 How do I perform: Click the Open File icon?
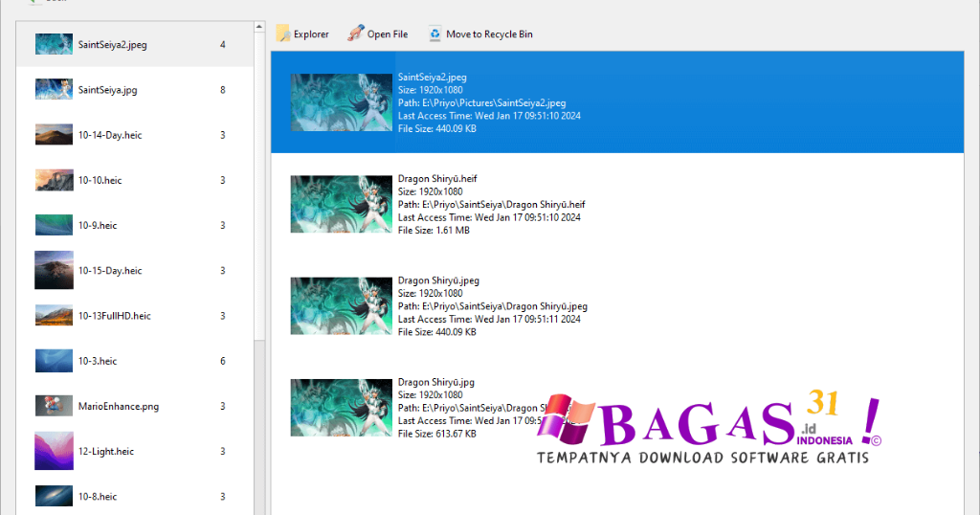point(356,34)
